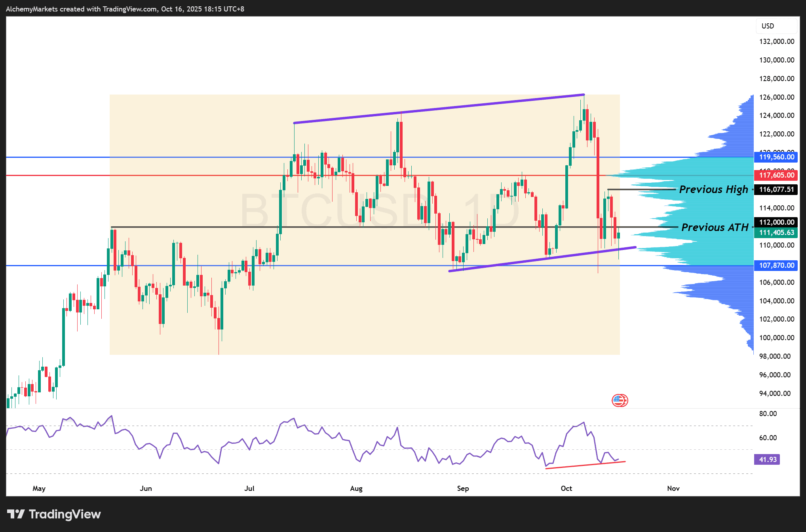Click the TradingView logo icon
The width and height of the screenshot is (806, 532).
click(x=16, y=514)
